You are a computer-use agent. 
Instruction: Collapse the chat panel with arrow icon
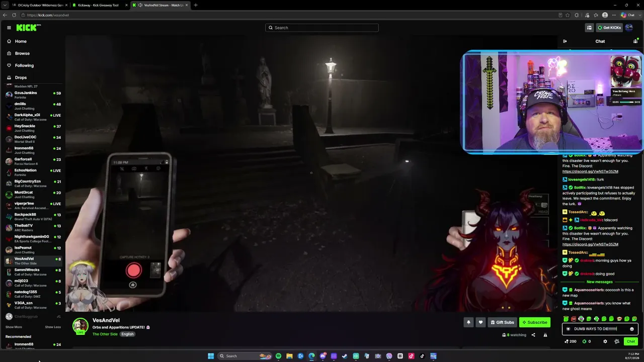coord(565,41)
